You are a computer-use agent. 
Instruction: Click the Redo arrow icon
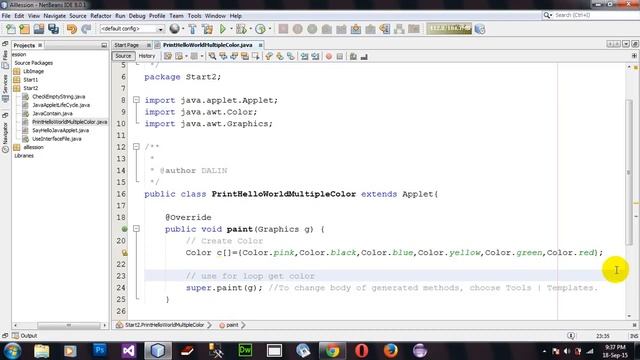coord(86,29)
